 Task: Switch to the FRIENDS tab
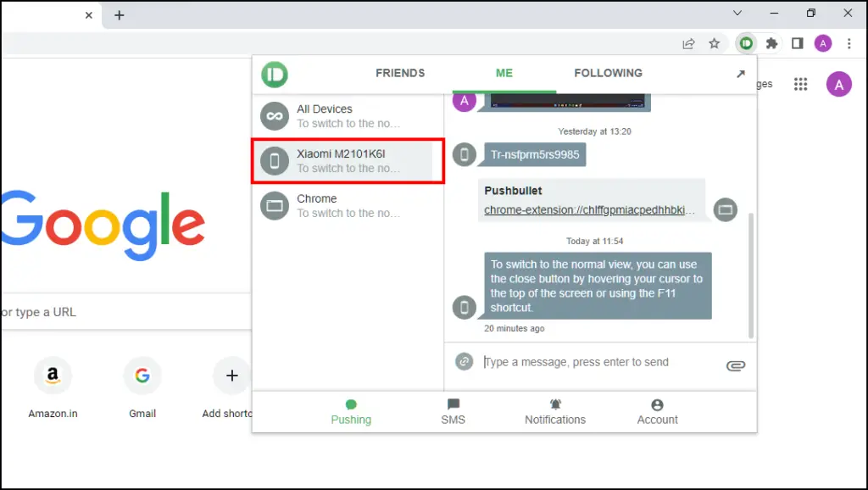pos(400,73)
